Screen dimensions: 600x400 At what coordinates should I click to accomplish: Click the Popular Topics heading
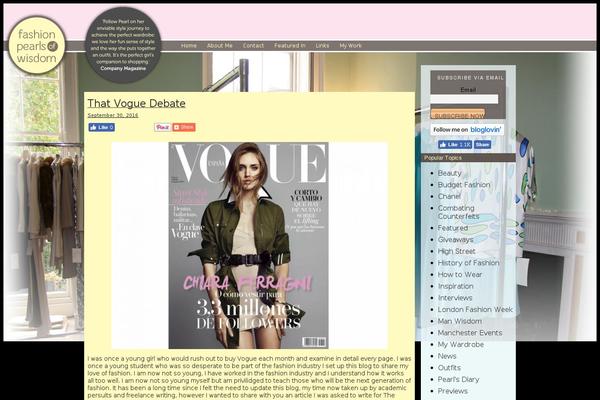(x=443, y=158)
